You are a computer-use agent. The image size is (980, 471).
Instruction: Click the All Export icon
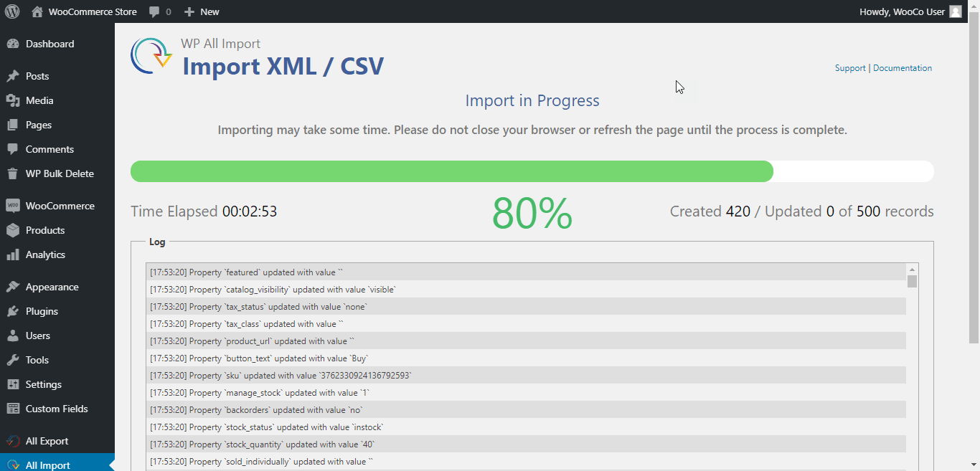pos(13,441)
